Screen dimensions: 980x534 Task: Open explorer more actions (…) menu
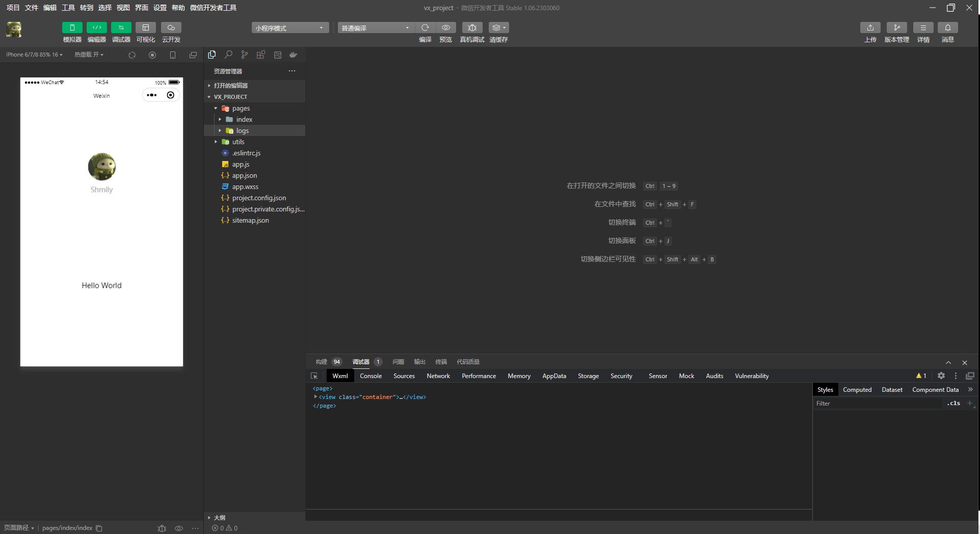point(292,71)
